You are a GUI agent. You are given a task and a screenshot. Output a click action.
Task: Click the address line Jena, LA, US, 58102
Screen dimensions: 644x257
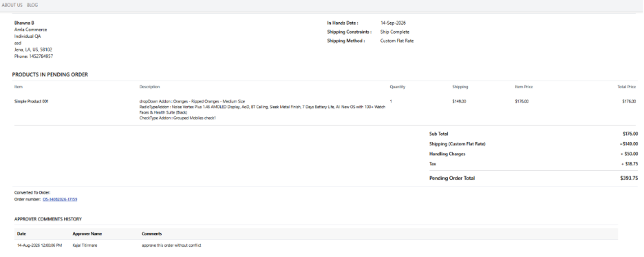pyautogui.click(x=33, y=50)
